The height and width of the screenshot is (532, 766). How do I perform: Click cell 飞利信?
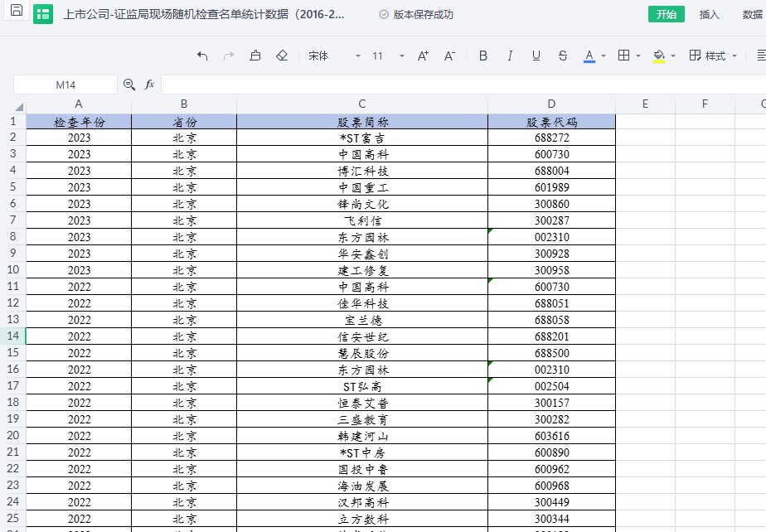click(362, 220)
